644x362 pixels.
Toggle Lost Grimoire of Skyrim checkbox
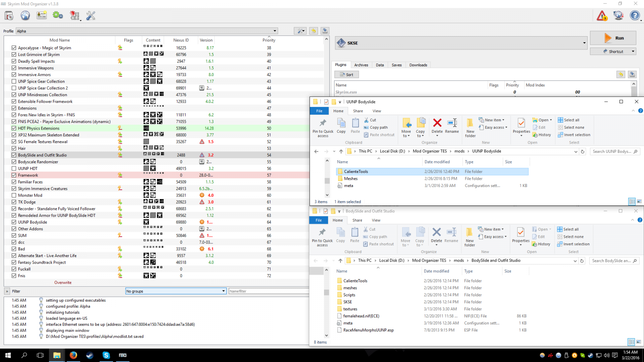[14, 55]
